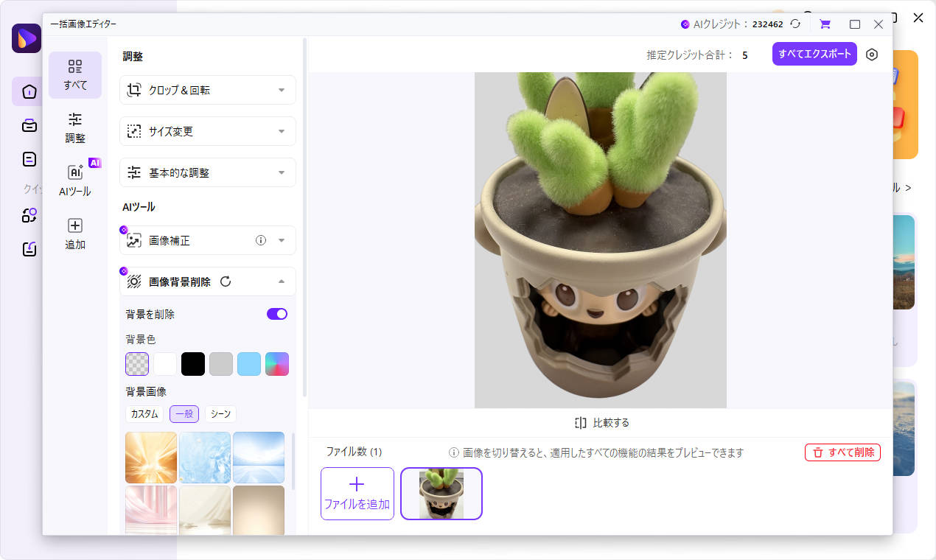The width and height of the screenshot is (936, 560).
Task: Open the gradient custom color picker swatch
Action: [277, 364]
